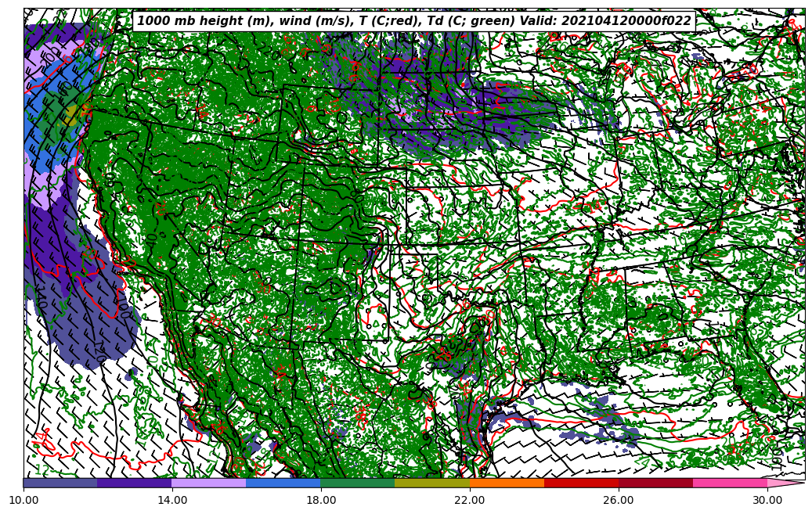Viewport: 812px width, 514px height.
Task: Click the green 18–20 colorbar segment
Action: (358, 483)
